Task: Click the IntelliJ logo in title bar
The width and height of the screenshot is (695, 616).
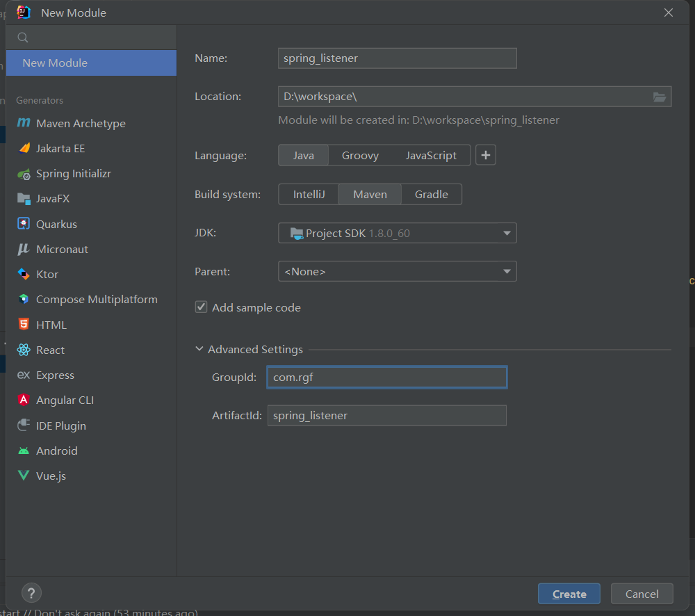Action: [x=24, y=13]
